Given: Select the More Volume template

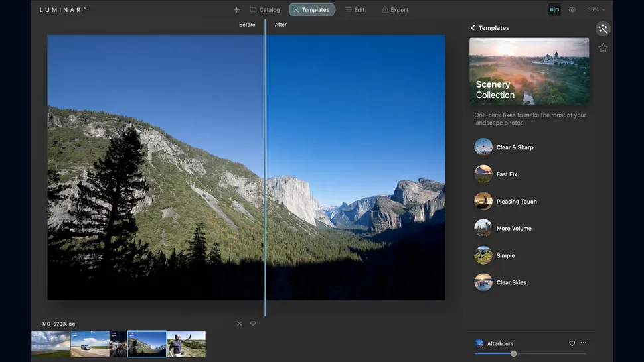Looking at the screenshot, I should click(x=514, y=229).
